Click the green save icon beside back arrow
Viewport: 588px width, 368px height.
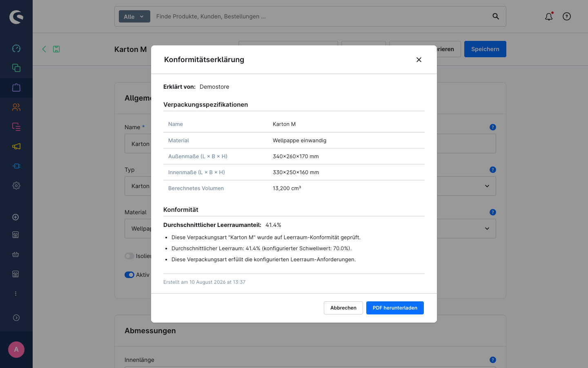56,49
